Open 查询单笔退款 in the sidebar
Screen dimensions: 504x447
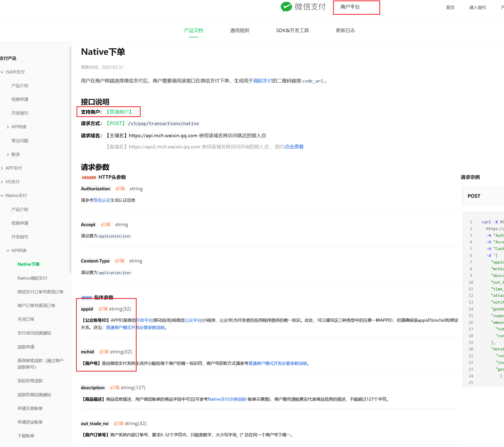coord(40,364)
